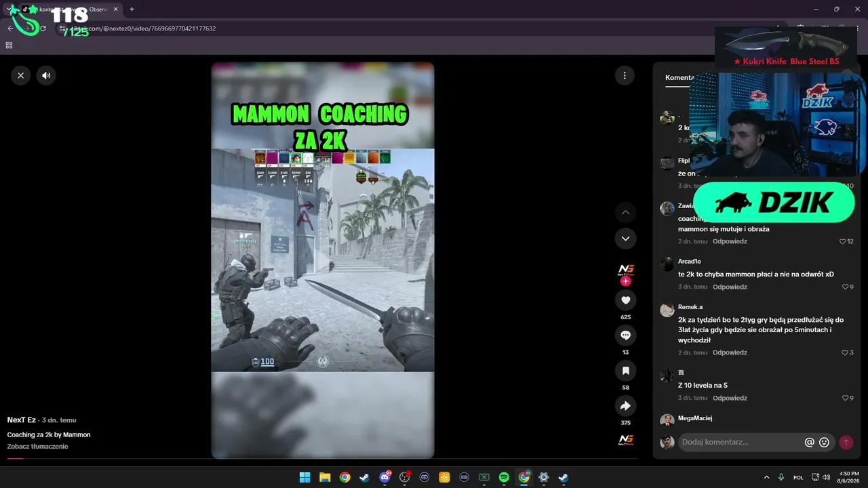Bookmark the video to favorites

(x=625, y=371)
